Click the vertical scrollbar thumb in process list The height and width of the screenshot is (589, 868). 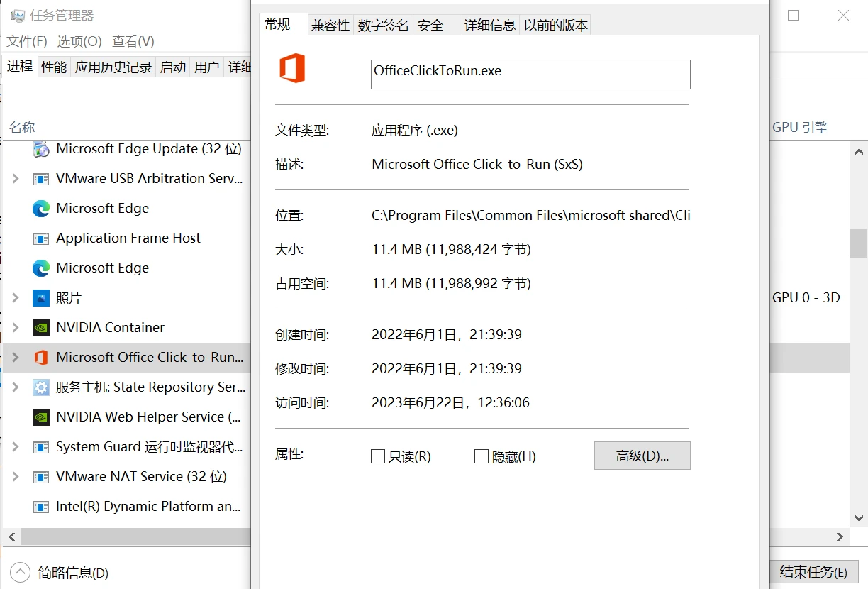[x=859, y=243]
